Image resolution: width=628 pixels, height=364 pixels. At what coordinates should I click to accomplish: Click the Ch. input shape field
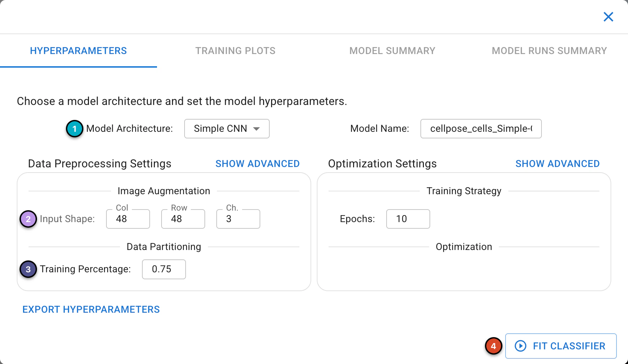(x=238, y=219)
